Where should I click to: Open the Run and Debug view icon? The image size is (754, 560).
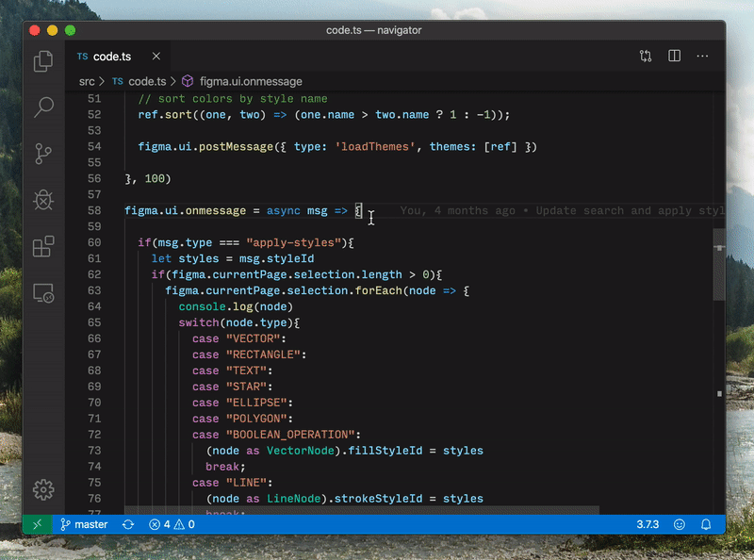[x=43, y=200]
